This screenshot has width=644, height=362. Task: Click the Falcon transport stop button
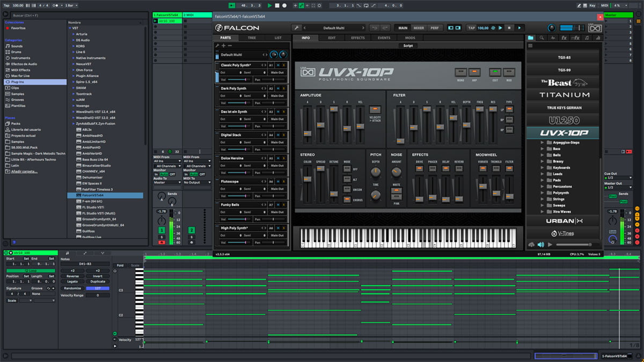click(x=509, y=28)
